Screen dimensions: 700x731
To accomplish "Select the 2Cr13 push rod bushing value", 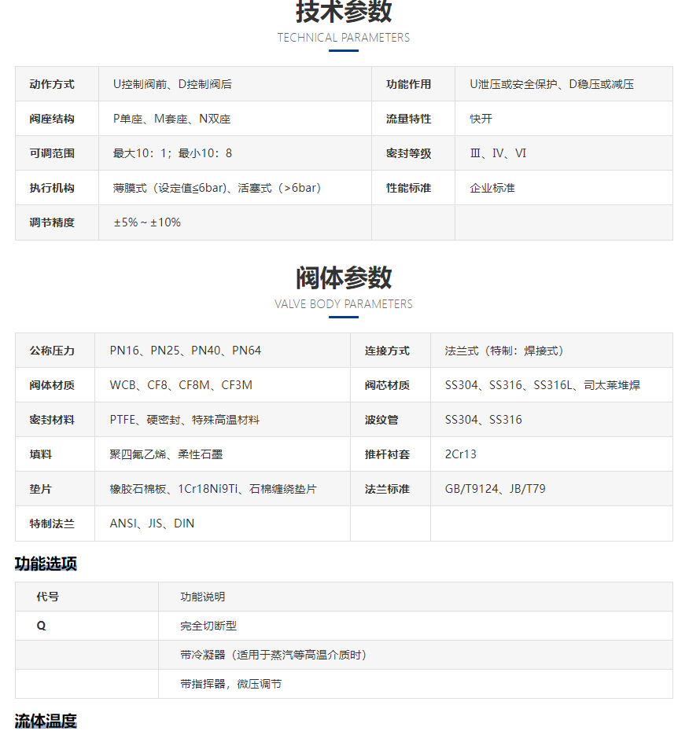I will (461, 454).
